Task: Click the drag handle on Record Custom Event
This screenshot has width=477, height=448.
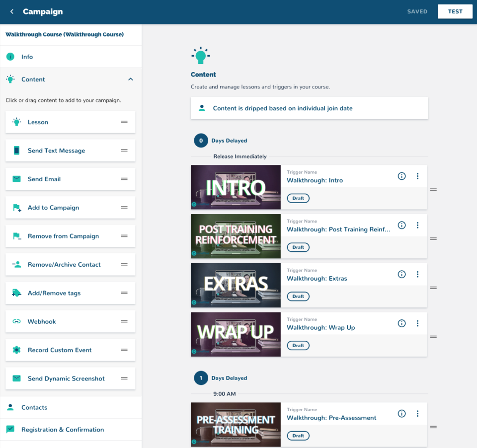Action: [x=124, y=350]
